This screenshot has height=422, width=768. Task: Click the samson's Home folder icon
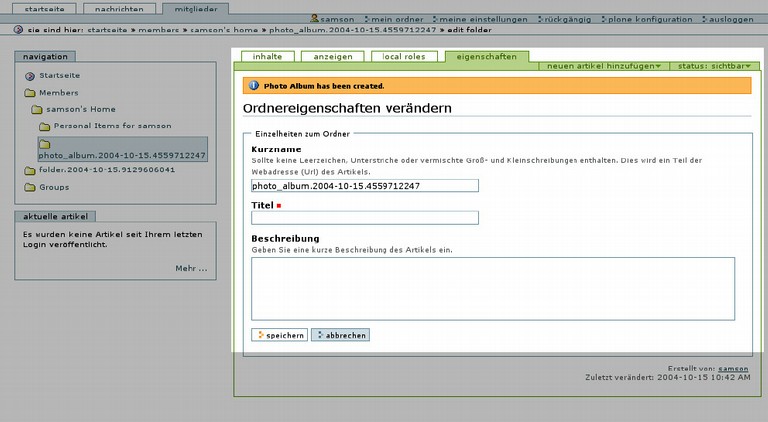pos(37,110)
